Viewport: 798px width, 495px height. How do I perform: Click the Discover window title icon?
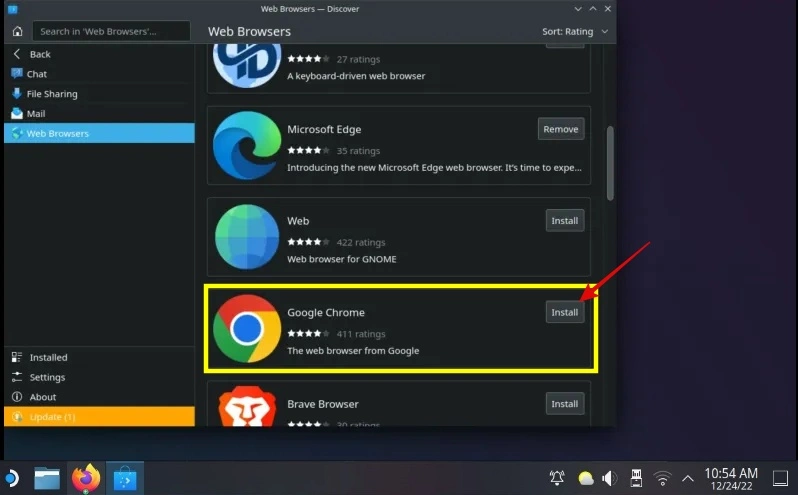13,9
